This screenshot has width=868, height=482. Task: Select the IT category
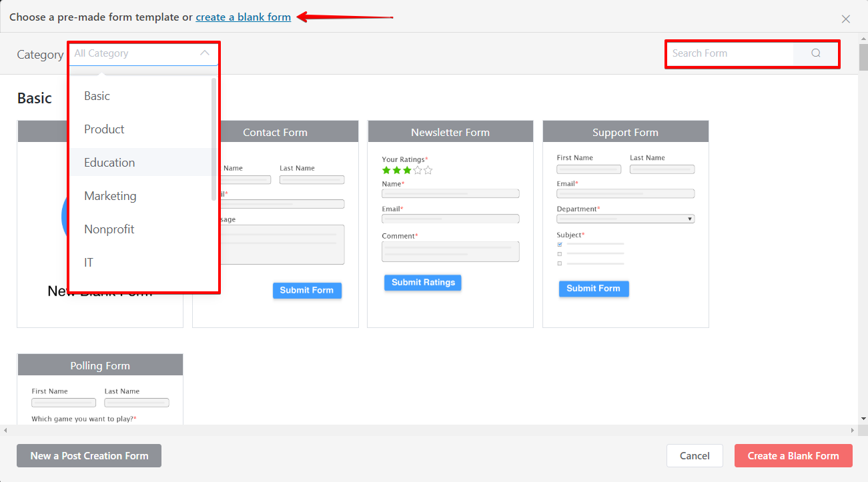[x=89, y=262]
